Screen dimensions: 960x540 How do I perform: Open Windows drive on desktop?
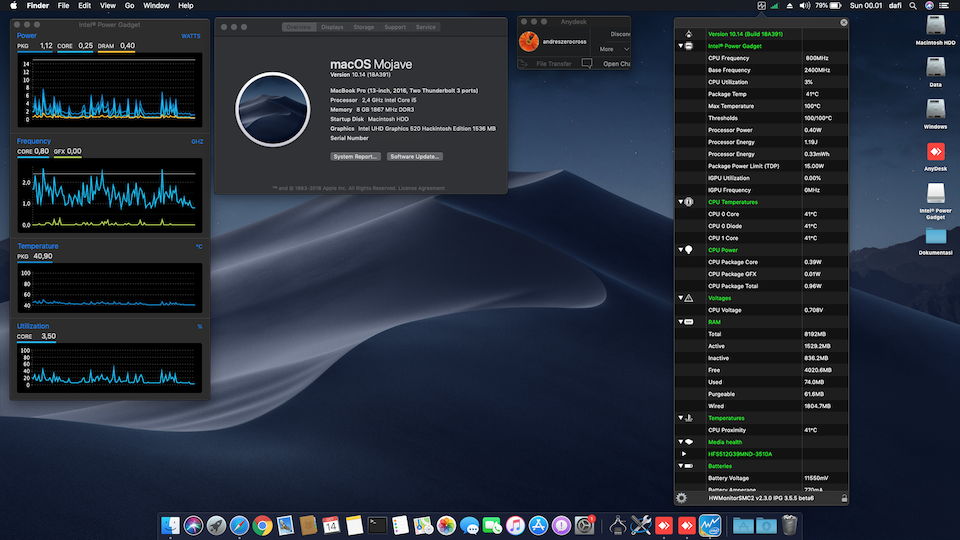pos(935,113)
